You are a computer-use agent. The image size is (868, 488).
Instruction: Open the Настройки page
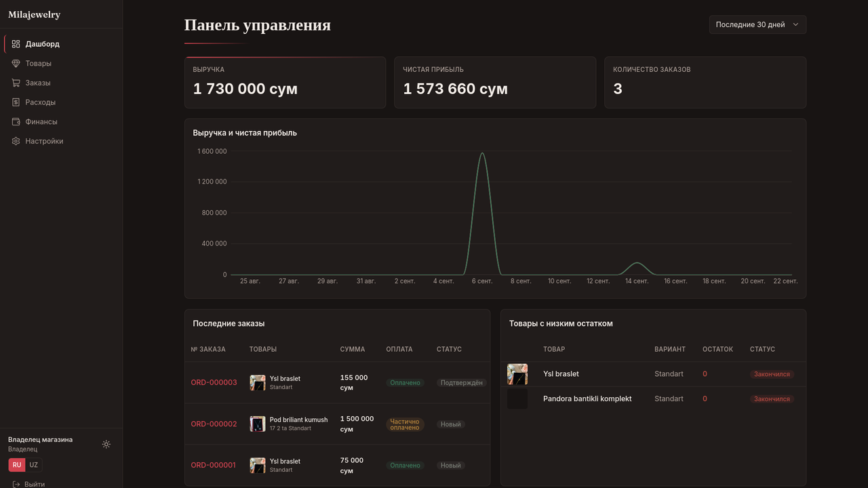[61, 141]
